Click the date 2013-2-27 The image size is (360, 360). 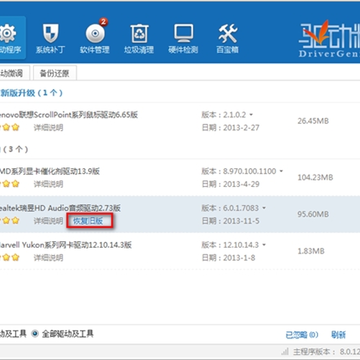pyautogui.click(x=241, y=128)
